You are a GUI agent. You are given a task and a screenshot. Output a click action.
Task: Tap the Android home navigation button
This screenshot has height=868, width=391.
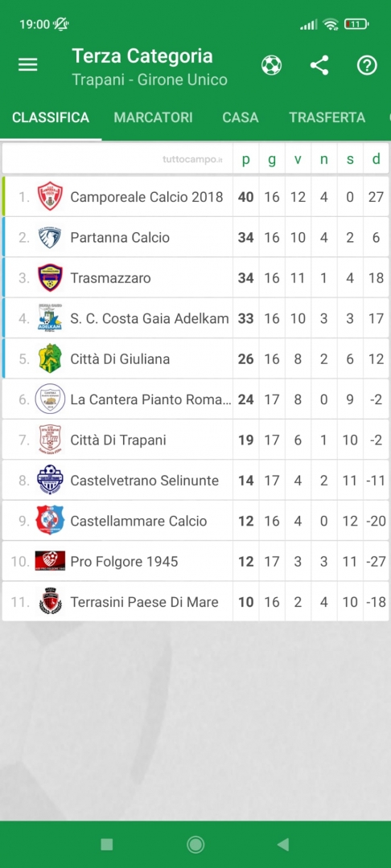point(195,844)
